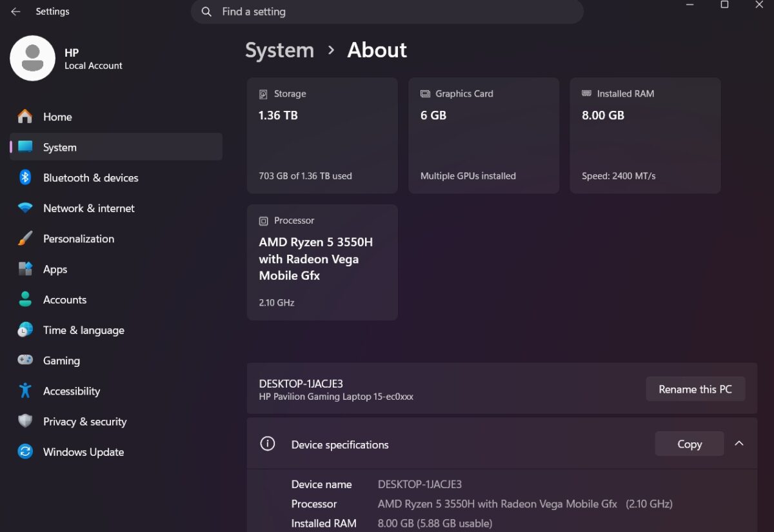
Task: Maximize the Settings window
Action: coord(724,5)
